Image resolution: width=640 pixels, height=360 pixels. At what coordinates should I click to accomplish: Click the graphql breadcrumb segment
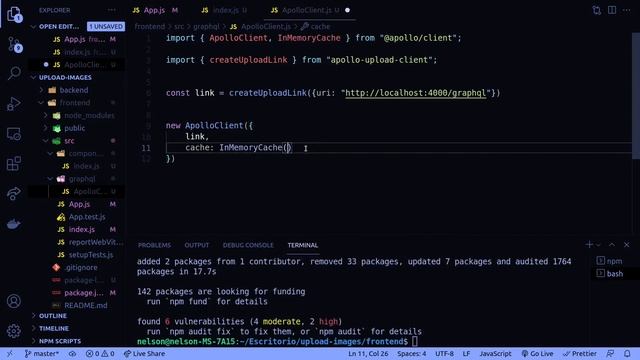[206, 27]
